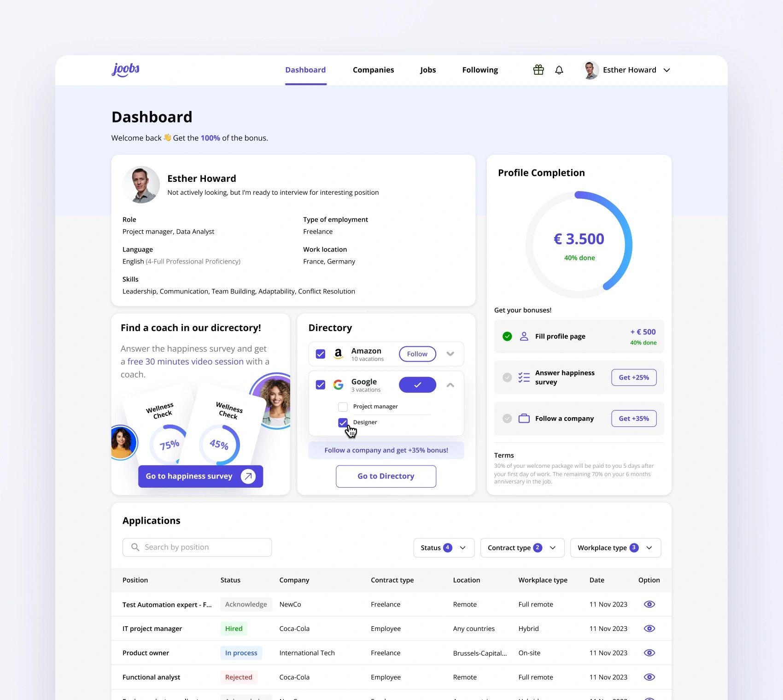Screen dimensions: 783x700
Task: Click Go to happiness survey button
Action: (200, 476)
